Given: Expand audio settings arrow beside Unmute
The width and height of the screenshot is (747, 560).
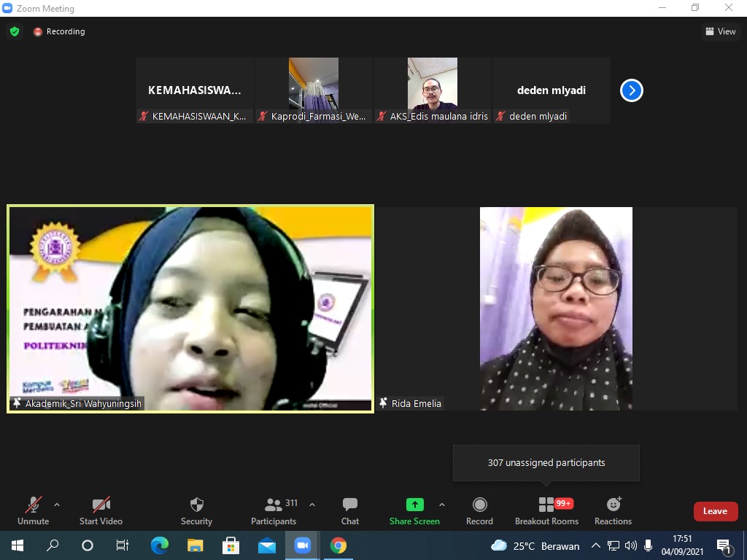Looking at the screenshot, I should click(57, 505).
